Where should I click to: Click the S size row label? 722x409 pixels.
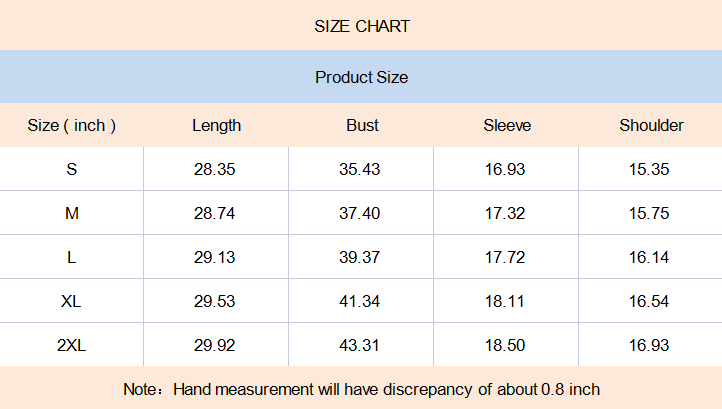click(x=72, y=169)
